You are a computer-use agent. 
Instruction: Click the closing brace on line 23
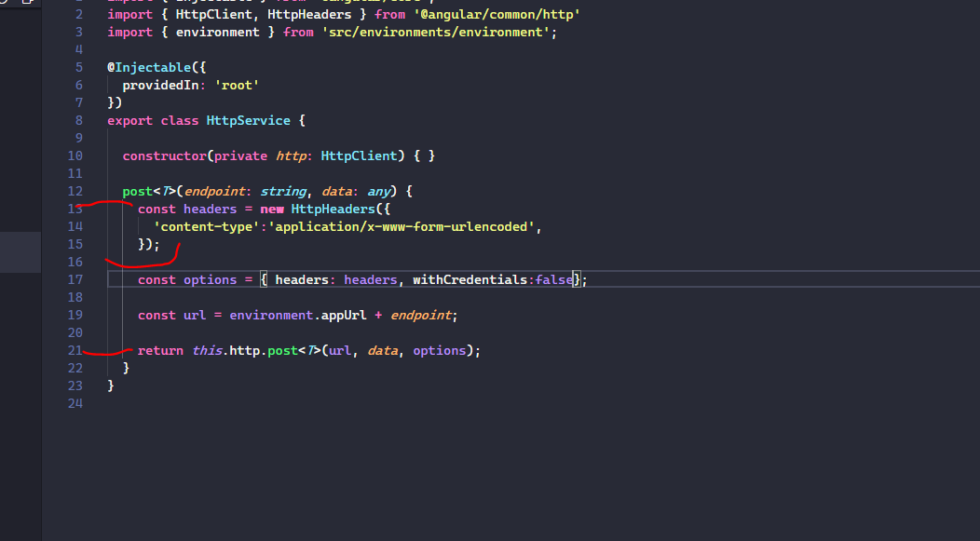112,385
